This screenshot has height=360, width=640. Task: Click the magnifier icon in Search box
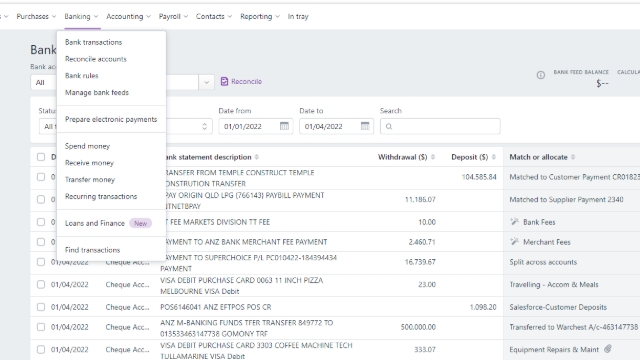tap(389, 127)
